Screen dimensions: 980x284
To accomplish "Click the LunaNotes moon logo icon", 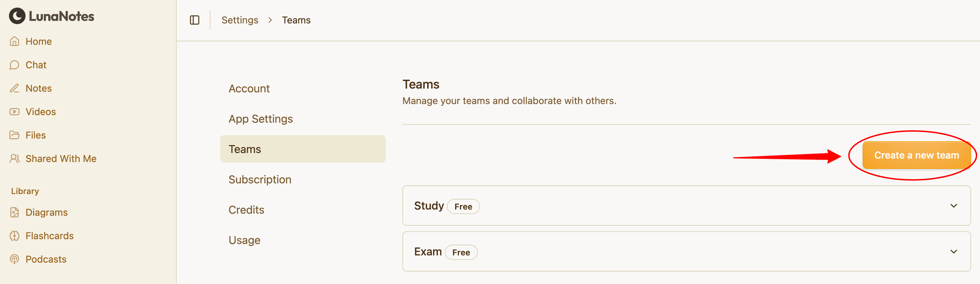I will [17, 16].
